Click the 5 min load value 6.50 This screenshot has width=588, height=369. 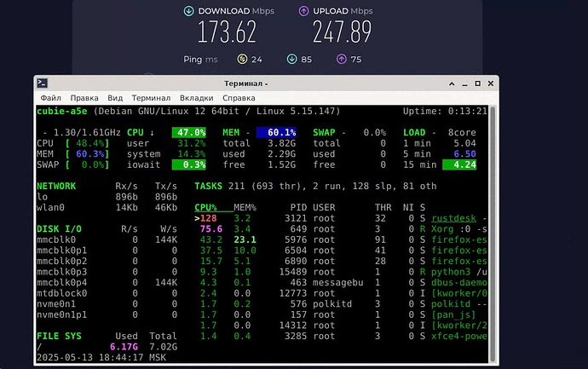click(464, 154)
